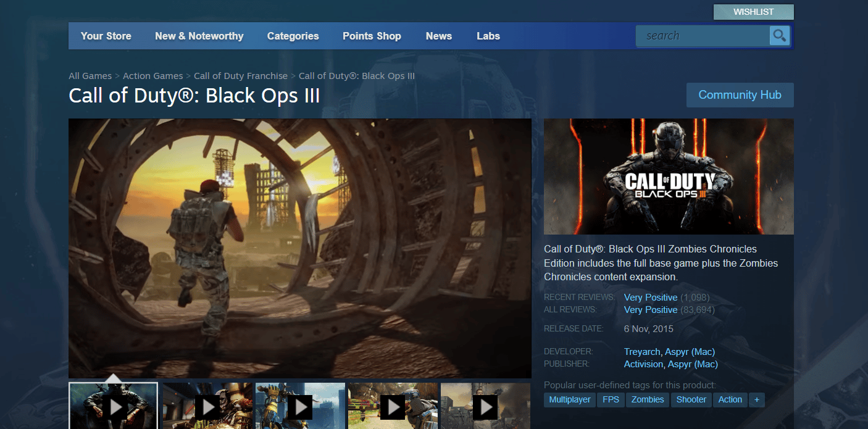868x429 pixels.
Task: Go to Action Games breadcrumb
Action: click(x=152, y=76)
